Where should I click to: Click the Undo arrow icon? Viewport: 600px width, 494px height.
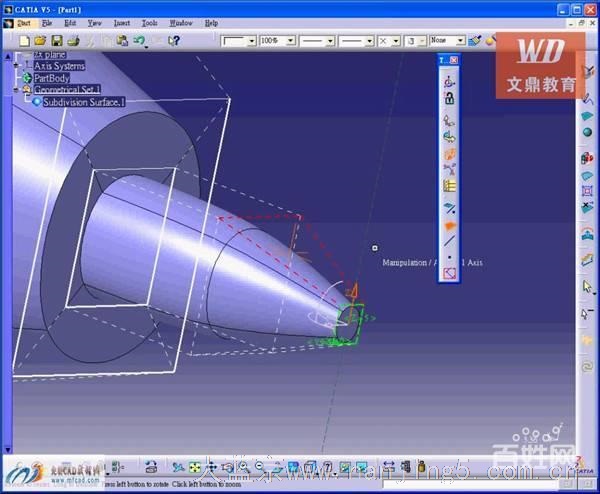coord(139,41)
